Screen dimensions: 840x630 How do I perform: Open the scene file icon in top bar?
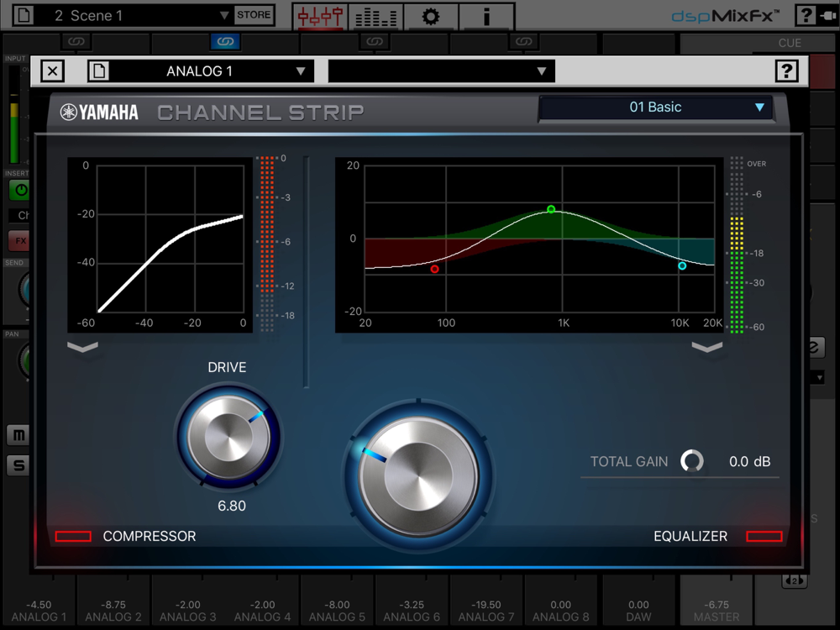(23, 15)
